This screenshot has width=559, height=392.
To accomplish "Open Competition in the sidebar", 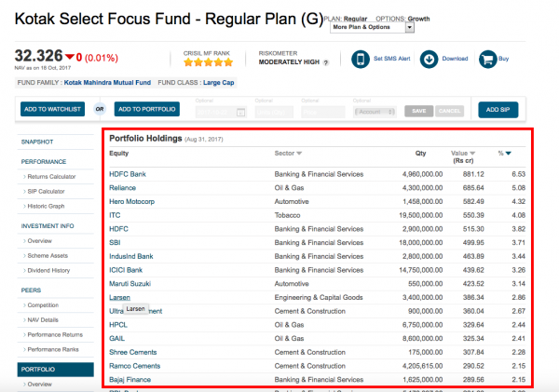I will (43, 305).
